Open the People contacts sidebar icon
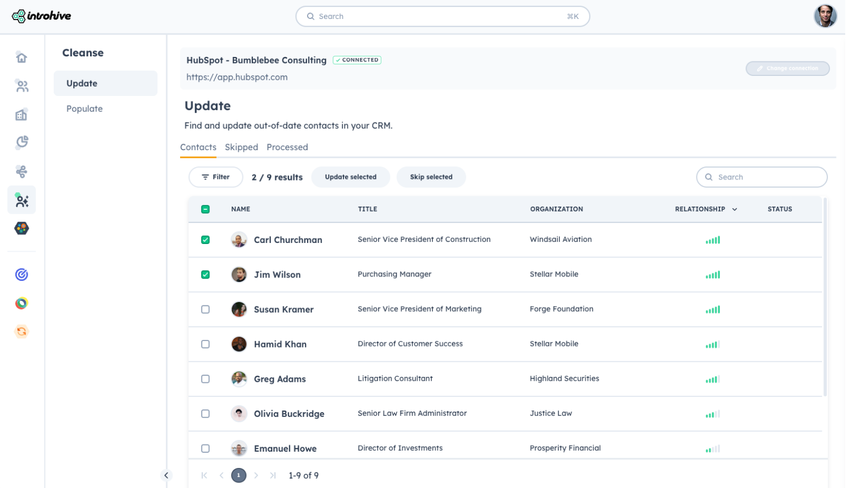The height and width of the screenshot is (488, 868). 22,86
